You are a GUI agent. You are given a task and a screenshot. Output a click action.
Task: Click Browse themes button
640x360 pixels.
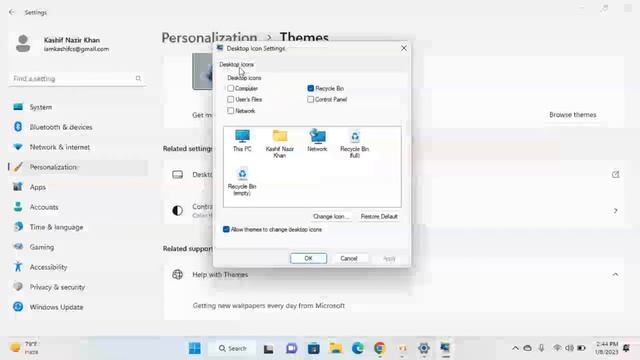pos(572,115)
